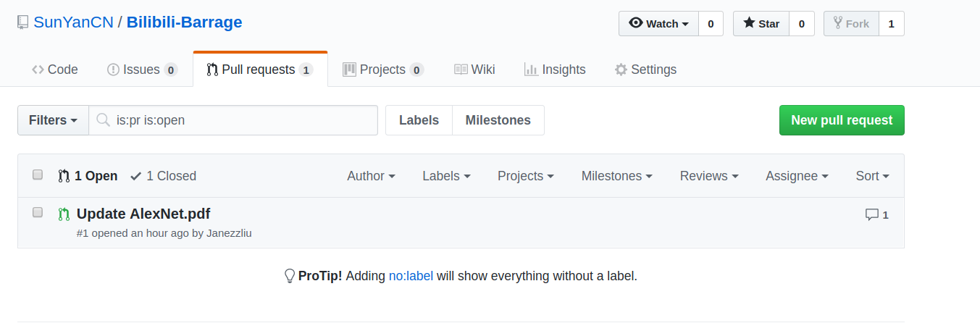Switch to the Code tab
The width and height of the screenshot is (980, 323).
pyautogui.click(x=55, y=70)
